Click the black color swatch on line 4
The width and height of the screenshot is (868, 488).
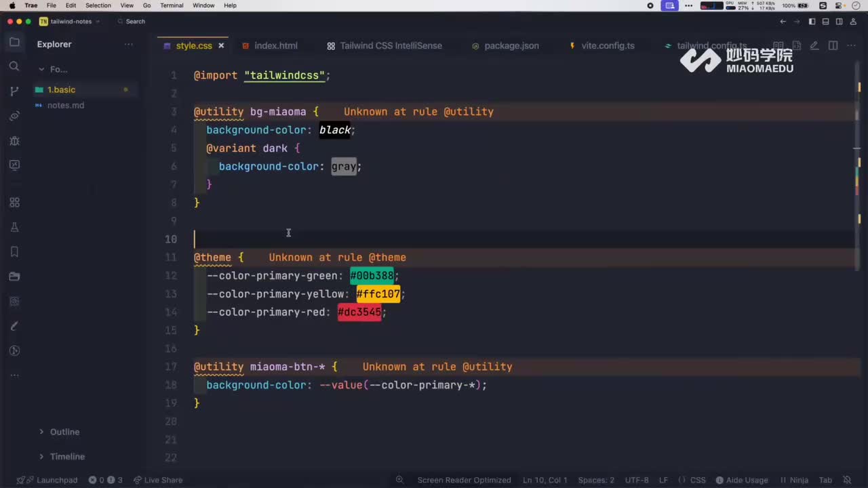[x=335, y=130]
